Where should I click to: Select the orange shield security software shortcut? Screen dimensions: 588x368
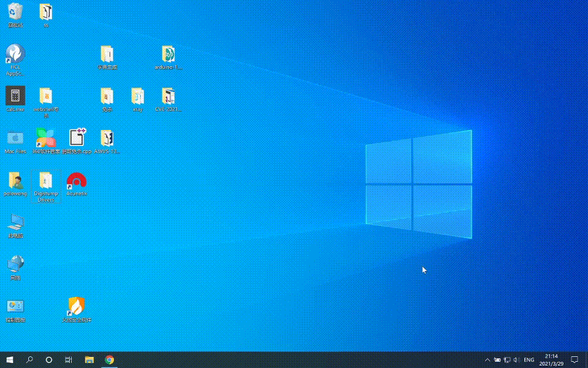pyautogui.click(x=77, y=310)
